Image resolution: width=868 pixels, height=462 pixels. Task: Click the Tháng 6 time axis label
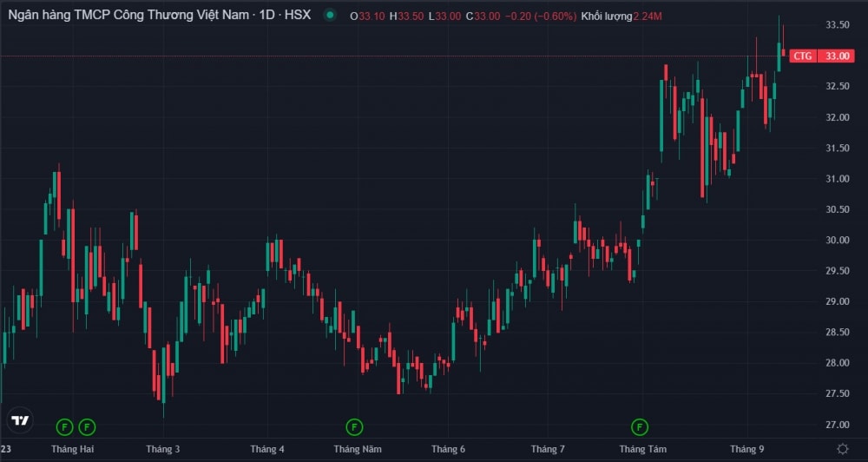[449, 449]
